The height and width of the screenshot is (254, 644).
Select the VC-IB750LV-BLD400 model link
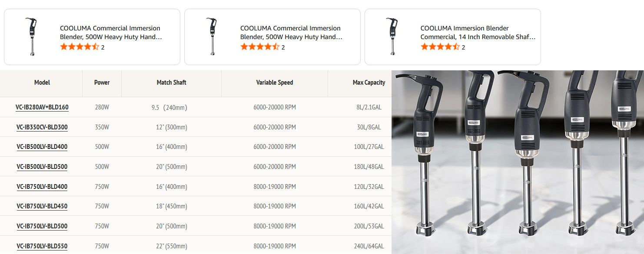42,187
